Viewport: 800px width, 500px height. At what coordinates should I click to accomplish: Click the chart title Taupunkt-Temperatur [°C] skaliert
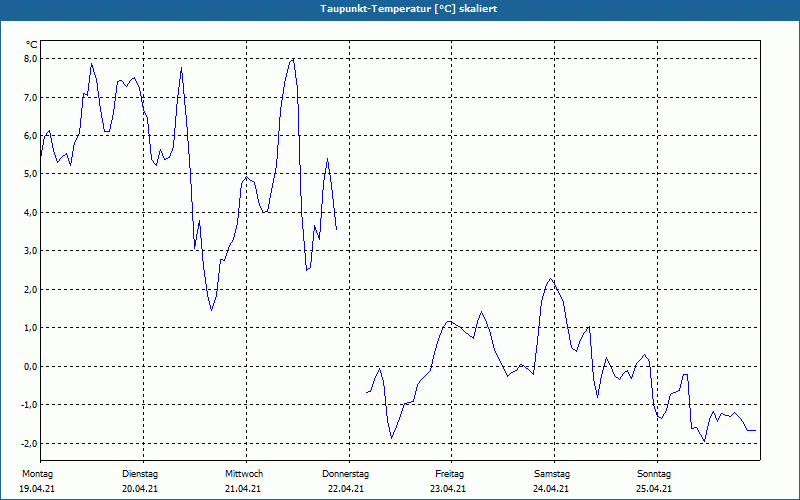[409, 9]
